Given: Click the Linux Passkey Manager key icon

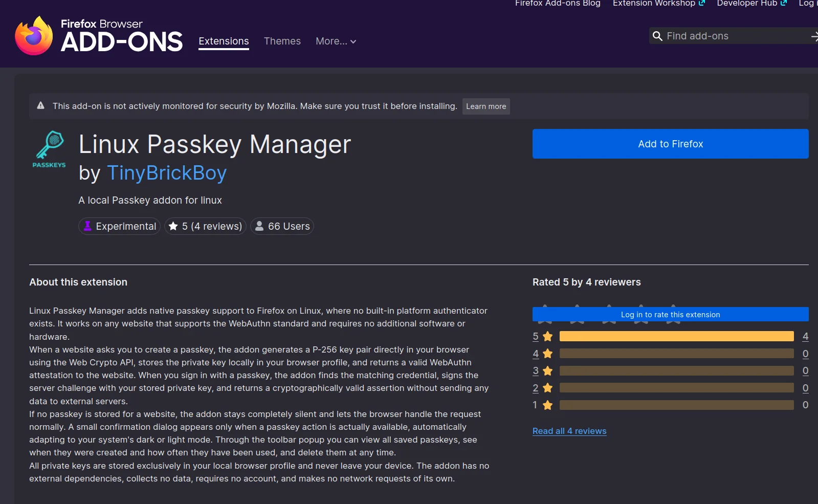Looking at the screenshot, I should click(49, 149).
